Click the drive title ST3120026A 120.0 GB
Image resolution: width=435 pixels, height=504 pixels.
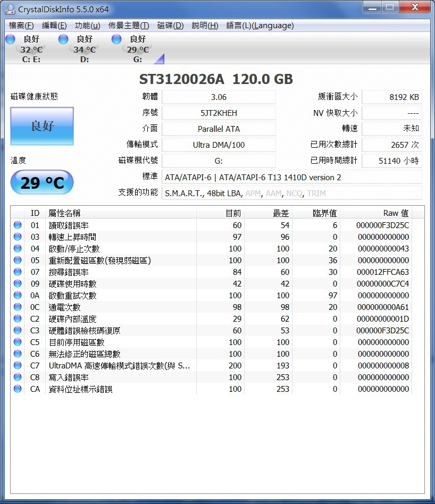pos(216,79)
